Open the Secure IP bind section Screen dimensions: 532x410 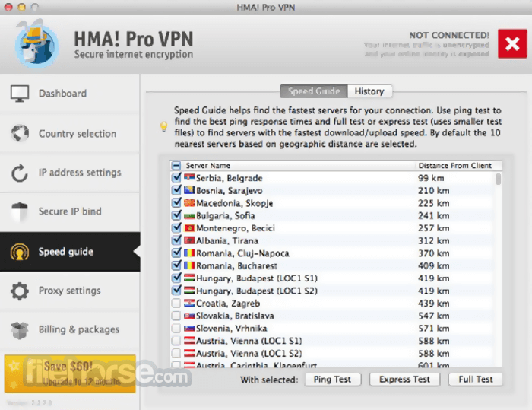click(x=70, y=211)
